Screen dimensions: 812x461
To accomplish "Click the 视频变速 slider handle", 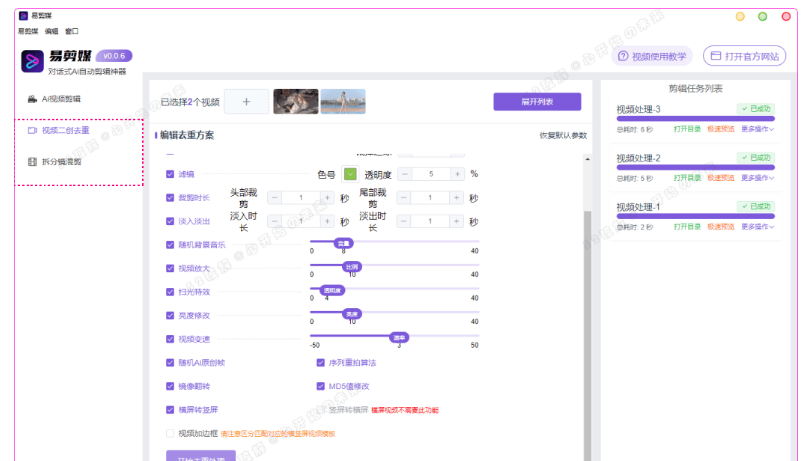I will click(x=399, y=337).
